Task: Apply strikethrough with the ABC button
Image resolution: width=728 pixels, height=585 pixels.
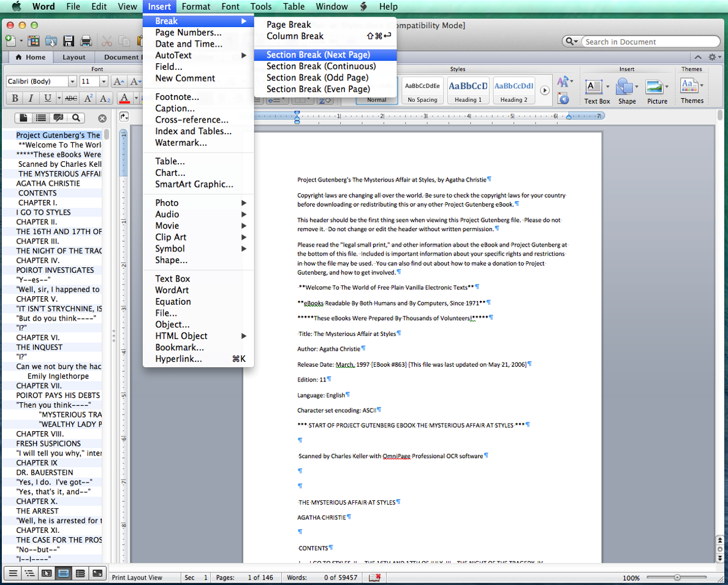Action: (71, 98)
